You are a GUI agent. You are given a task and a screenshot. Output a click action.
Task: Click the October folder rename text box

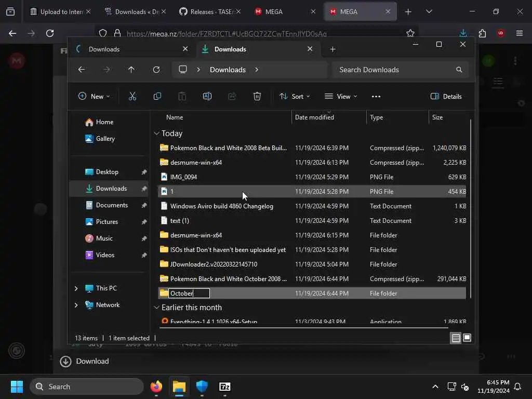pos(189,293)
